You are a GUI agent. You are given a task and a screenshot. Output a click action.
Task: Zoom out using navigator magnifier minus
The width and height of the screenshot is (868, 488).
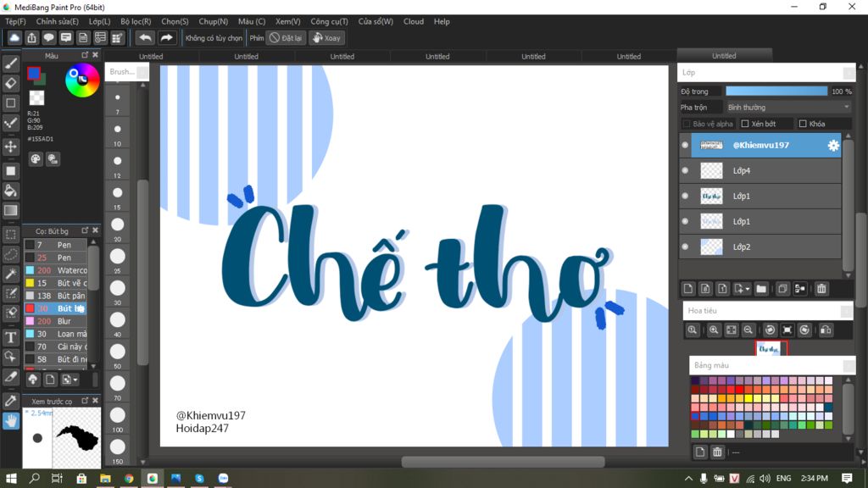(x=748, y=330)
